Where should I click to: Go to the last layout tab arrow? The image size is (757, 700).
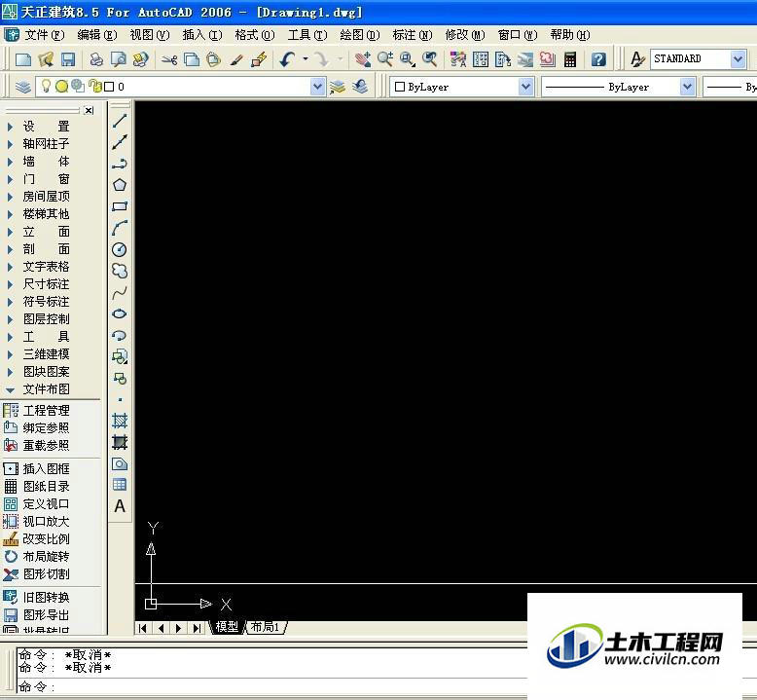pos(197,628)
